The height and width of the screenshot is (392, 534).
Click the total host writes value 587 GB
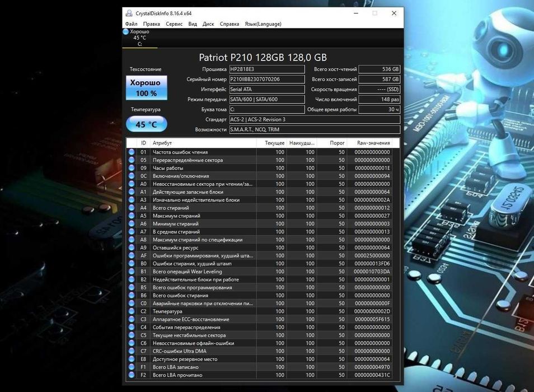(380, 80)
